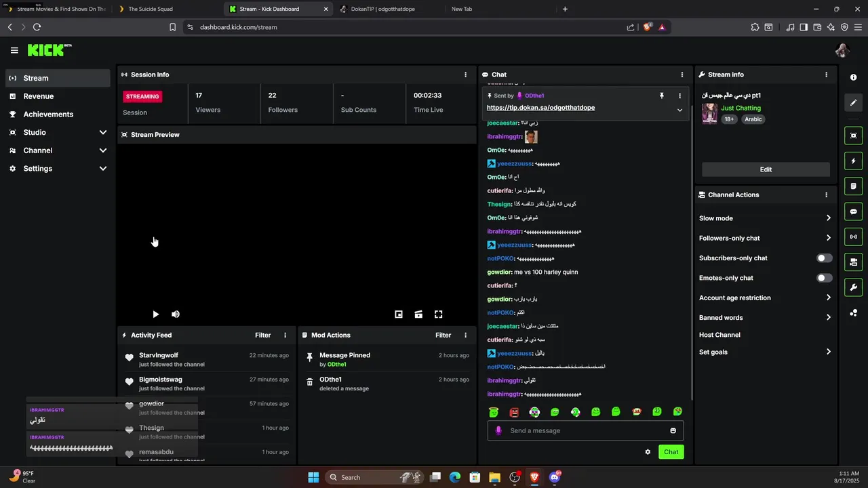Screen dimensions: 868x488
Task: Open Banned words settings
Action: point(765,317)
